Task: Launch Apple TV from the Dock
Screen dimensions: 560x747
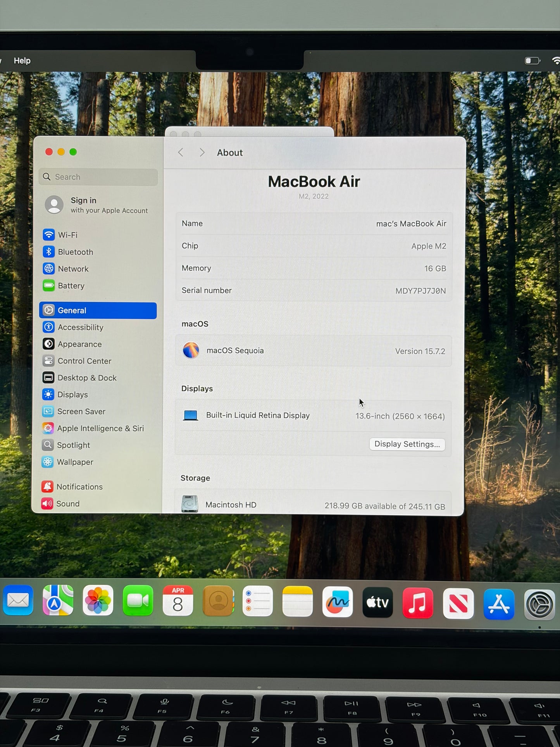Action: (378, 602)
